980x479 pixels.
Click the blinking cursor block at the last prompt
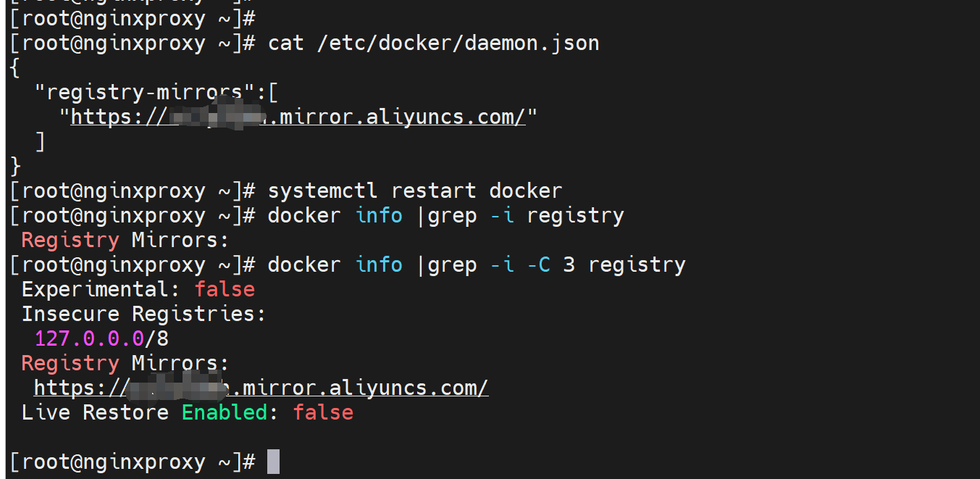pyautogui.click(x=273, y=462)
